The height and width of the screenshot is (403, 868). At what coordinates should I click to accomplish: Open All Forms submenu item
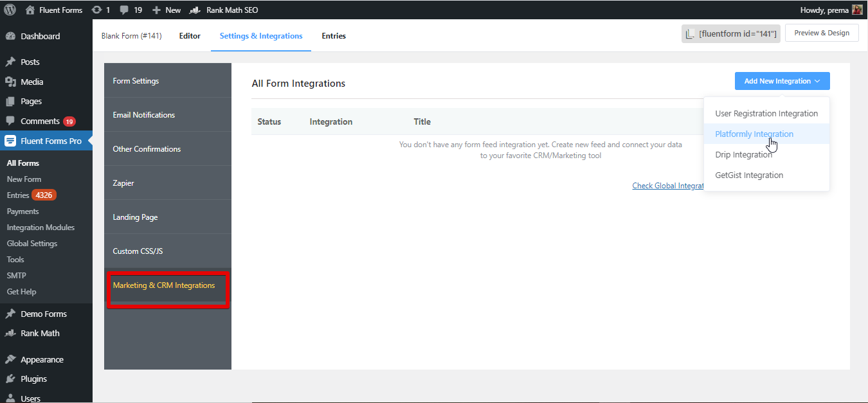pos(23,163)
